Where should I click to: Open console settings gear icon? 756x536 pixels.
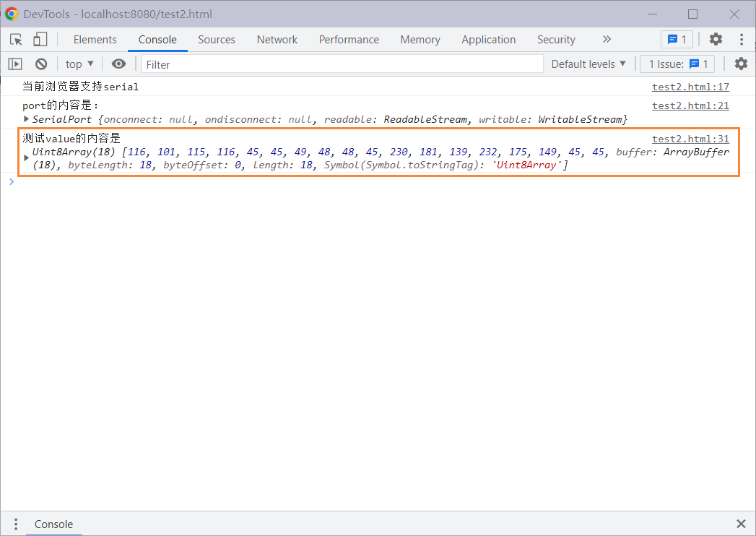[x=741, y=64]
